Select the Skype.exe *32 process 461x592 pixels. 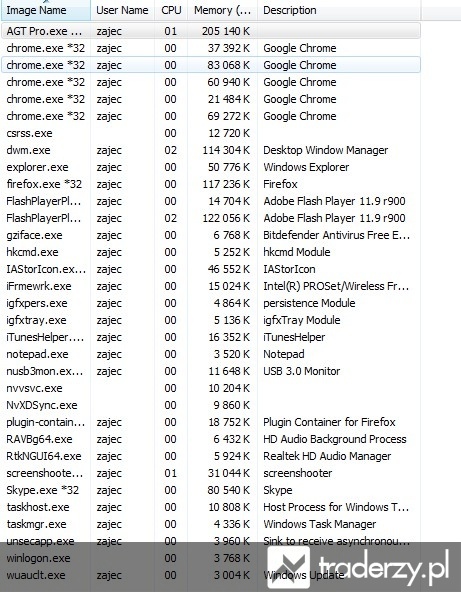(211, 490)
